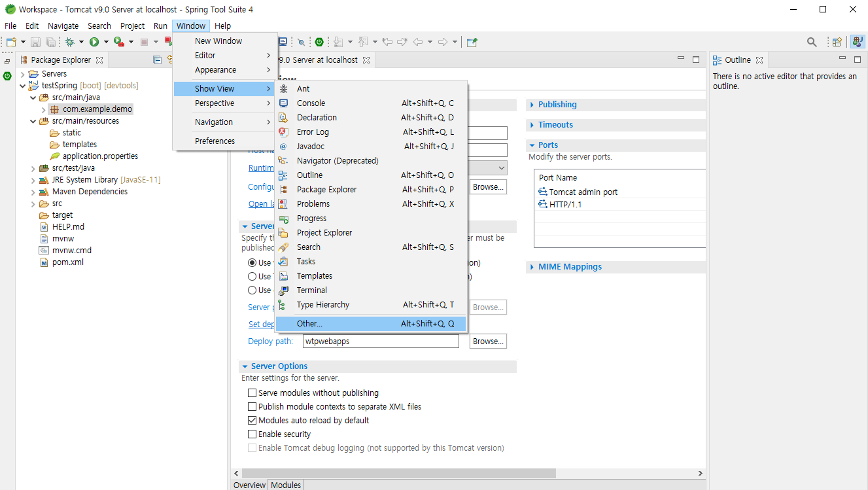This screenshot has height=490, width=868.
Task: Click the Back navigation arrow in toolbar
Action: (x=418, y=42)
